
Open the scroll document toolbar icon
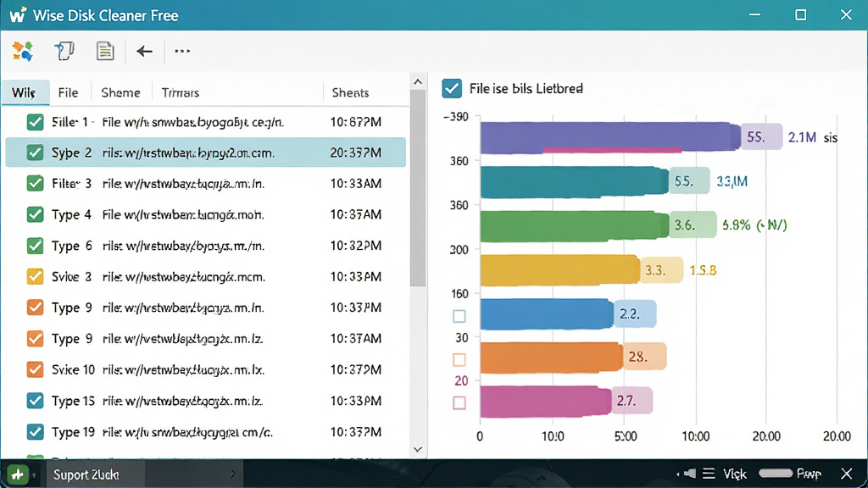coord(64,51)
